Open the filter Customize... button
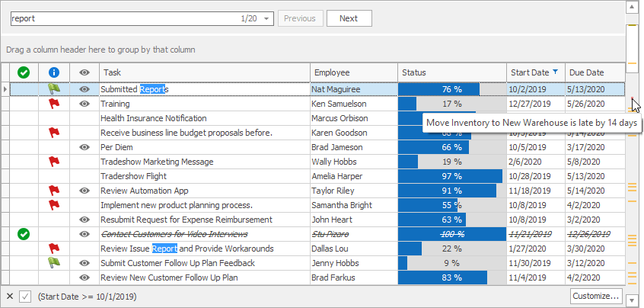This screenshot has height=308, width=644. point(595,297)
